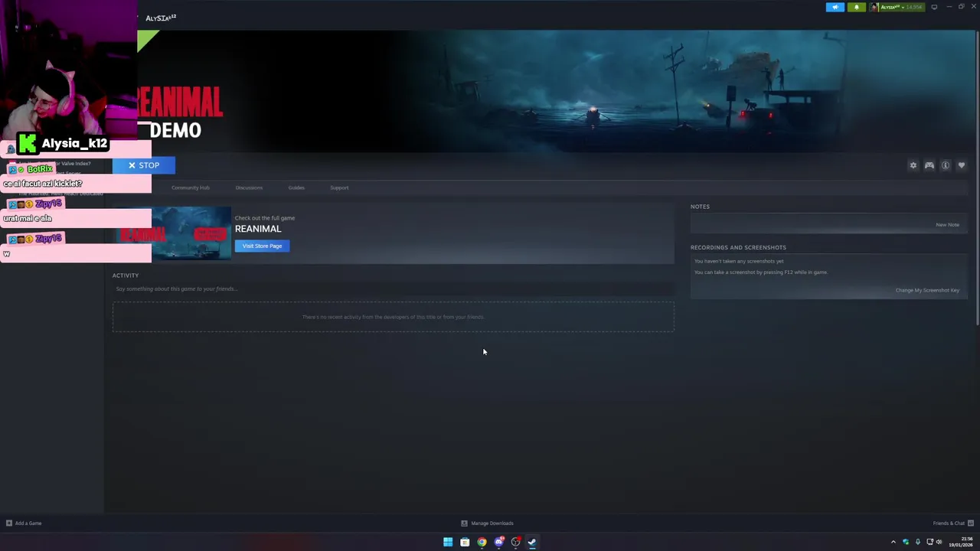Screen dimensions: 980x551
Task: Open account menu for Alysia
Action: point(897,7)
